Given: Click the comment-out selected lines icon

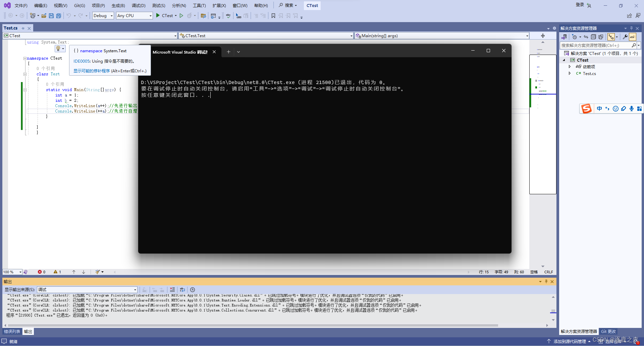Looking at the screenshot, I should click(256, 16).
